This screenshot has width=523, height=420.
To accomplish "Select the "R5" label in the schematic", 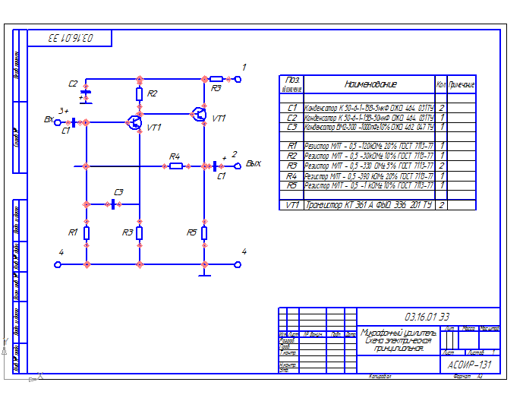I will tap(191, 232).
